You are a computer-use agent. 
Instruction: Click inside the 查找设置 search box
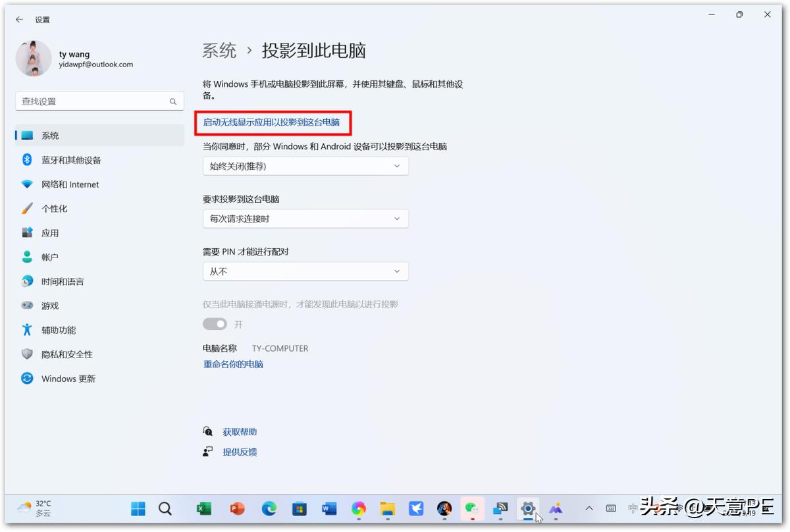(99, 101)
